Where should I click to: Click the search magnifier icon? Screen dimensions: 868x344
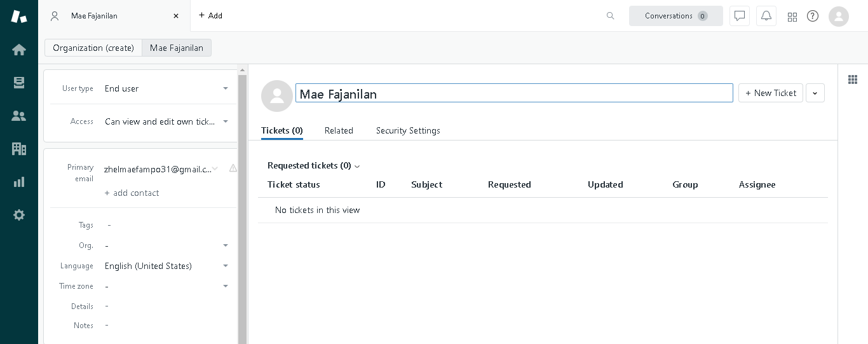(610, 16)
